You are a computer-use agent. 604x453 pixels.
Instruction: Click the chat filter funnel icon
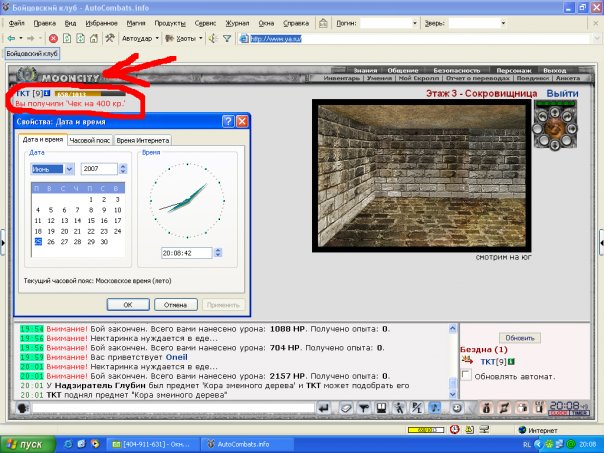364,408
